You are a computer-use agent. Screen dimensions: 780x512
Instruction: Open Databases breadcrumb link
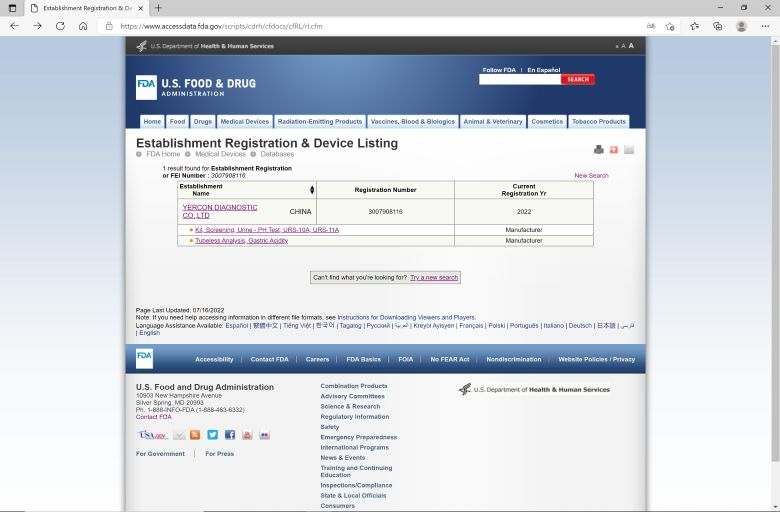[x=277, y=154]
